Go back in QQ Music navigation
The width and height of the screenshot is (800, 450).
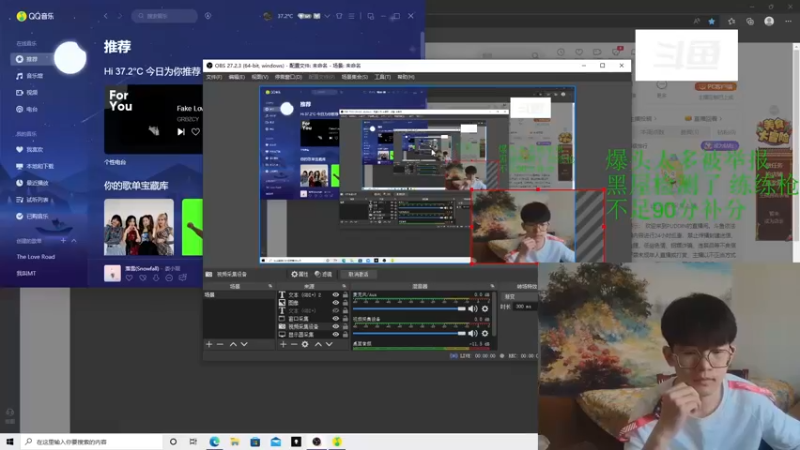point(106,16)
